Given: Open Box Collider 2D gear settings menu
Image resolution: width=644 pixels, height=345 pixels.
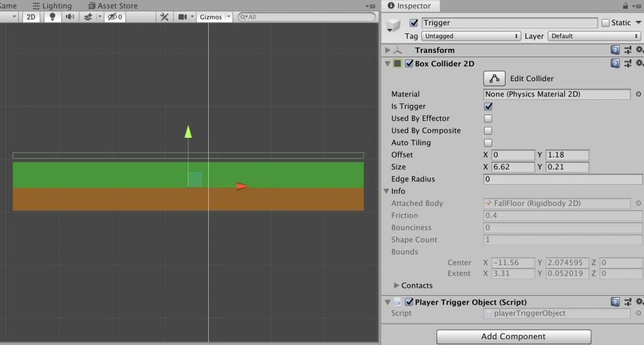Looking at the screenshot, I should coord(640,63).
